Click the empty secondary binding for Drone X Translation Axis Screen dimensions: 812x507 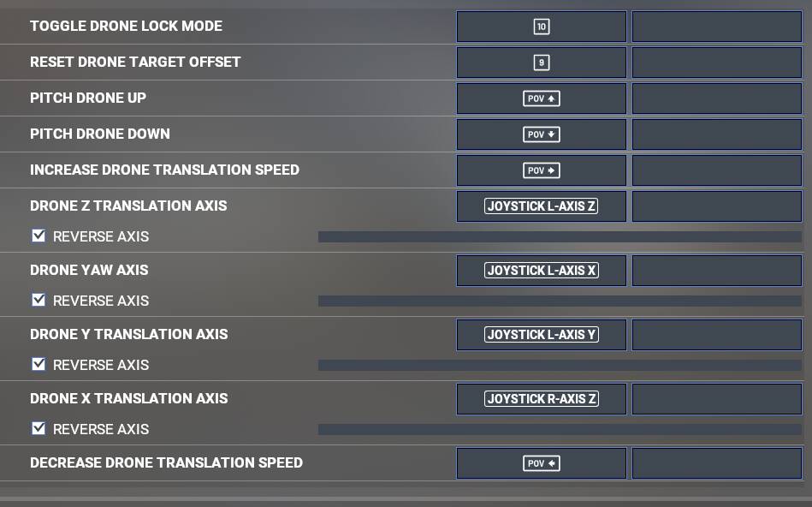(717, 399)
